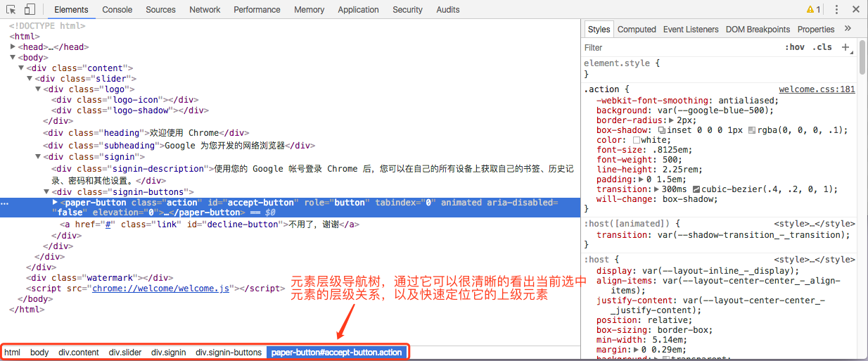Activate the inspect element picker icon
Screen dimensions: 868x361
tap(11, 9)
